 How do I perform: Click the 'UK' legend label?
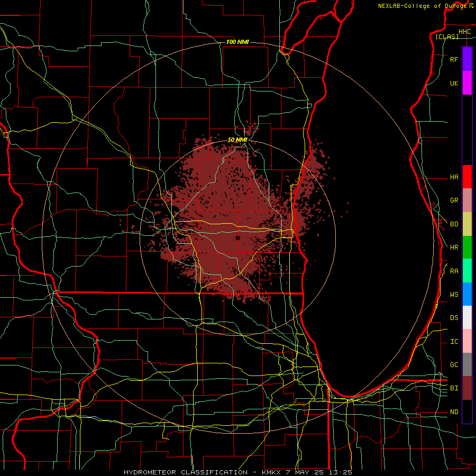[454, 83]
